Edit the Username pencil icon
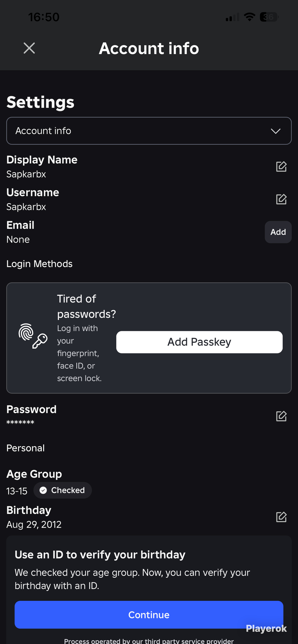This screenshot has height=644, width=298. pos(281,199)
